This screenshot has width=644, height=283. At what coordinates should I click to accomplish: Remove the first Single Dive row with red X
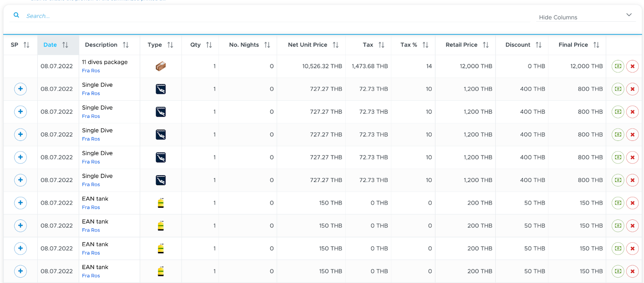[x=632, y=89]
